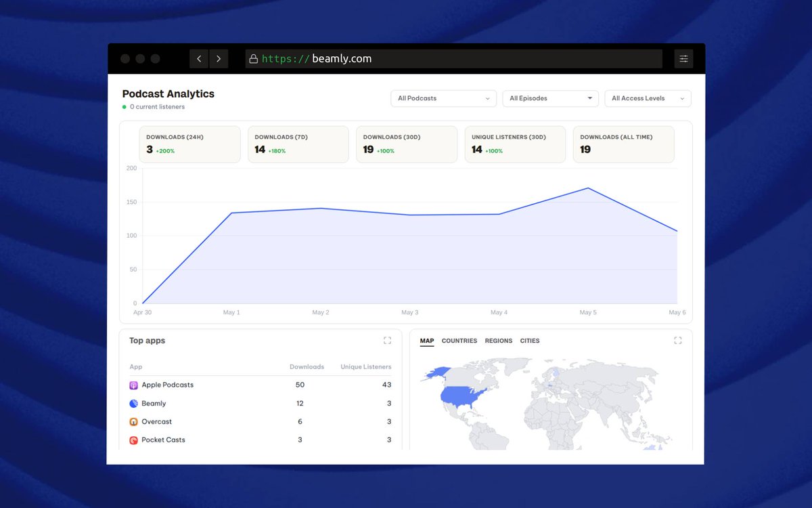Click the Pocket Casts app icon

coord(134,440)
